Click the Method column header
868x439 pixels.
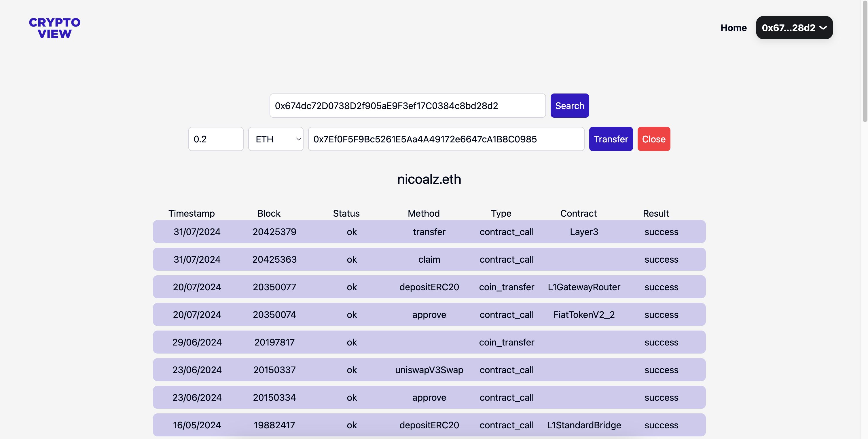[x=424, y=213]
